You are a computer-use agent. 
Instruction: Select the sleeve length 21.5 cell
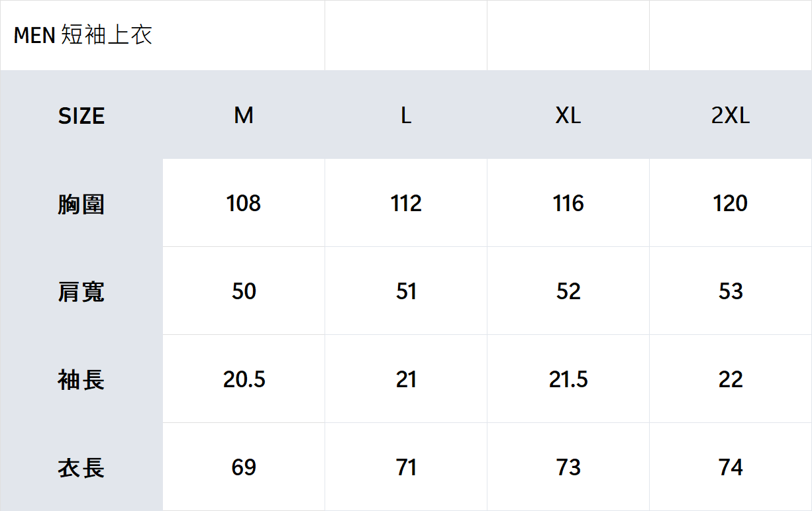click(x=568, y=379)
